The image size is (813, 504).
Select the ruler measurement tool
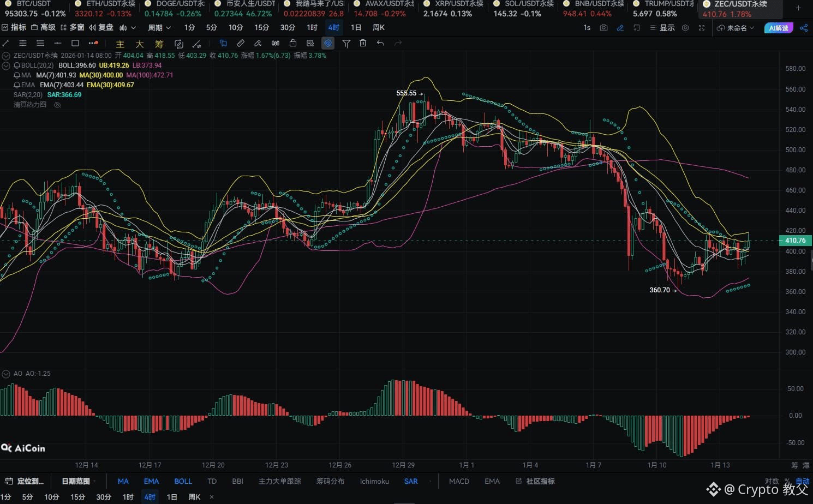coord(241,43)
